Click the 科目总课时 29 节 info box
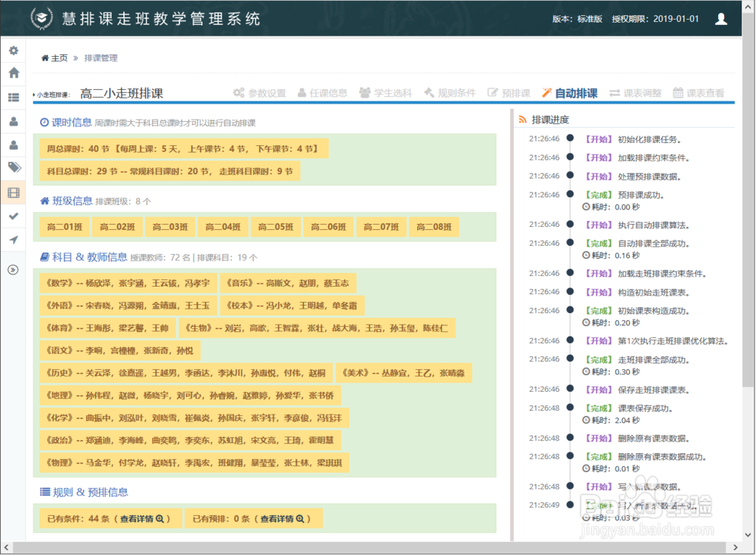Image resolution: width=756 pixels, height=556 pixels. tap(169, 171)
